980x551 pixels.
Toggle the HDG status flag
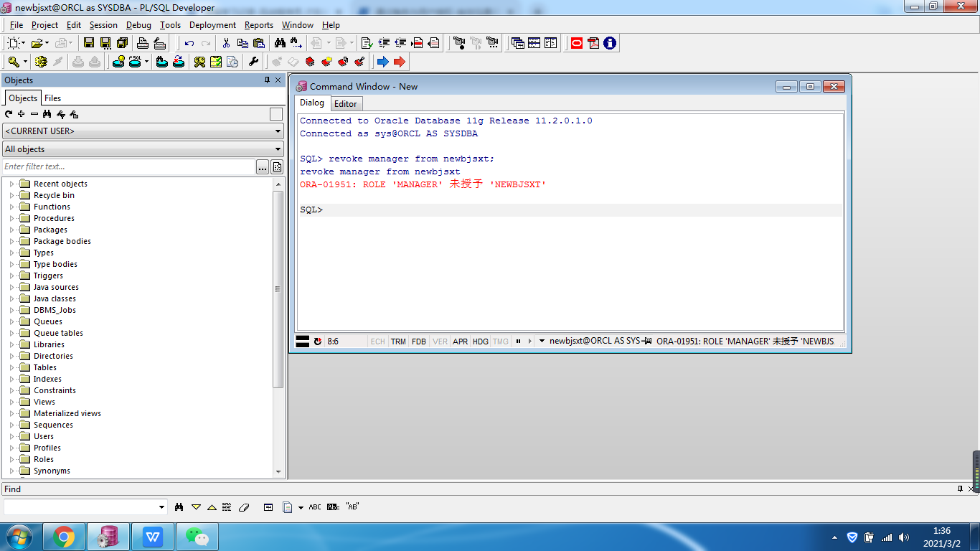(481, 342)
